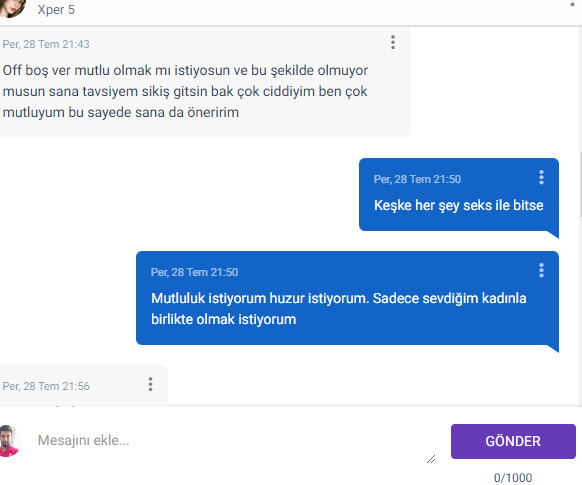Click the "Mutluluk istiyorum huzur istiyorum" message text
This screenshot has height=485, width=582.
339,309
